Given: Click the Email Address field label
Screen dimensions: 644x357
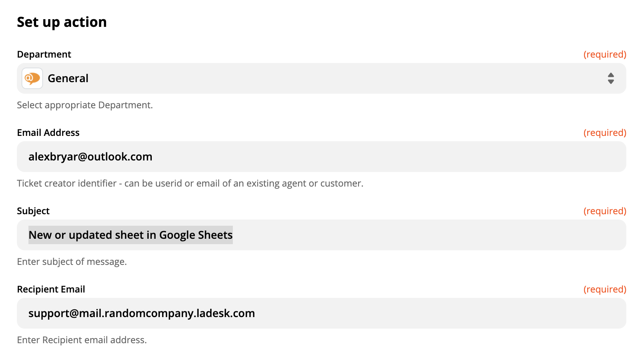Looking at the screenshot, I should click(48, 132).
